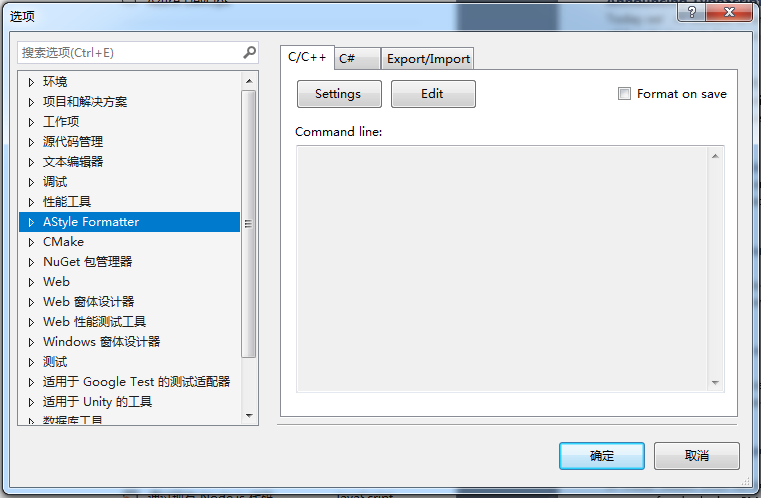The image size is (761, 498).
Task: Expand the 环境 tree node
Action: click(31, 82)
